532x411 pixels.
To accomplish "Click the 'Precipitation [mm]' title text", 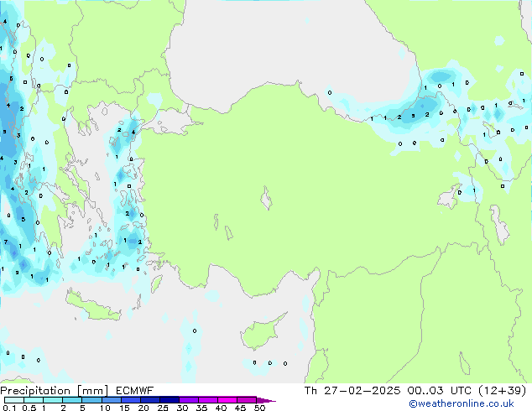I will [x=54, y=391].
